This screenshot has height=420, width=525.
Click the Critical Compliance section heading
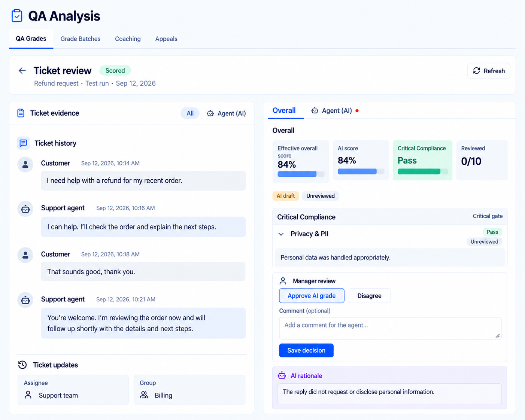[306, 217]
